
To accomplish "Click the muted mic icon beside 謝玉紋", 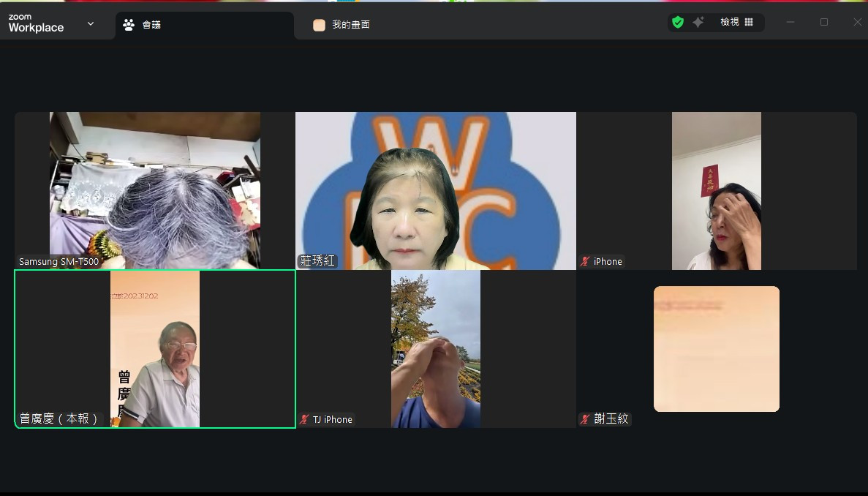I will click(x=585, y=420).
